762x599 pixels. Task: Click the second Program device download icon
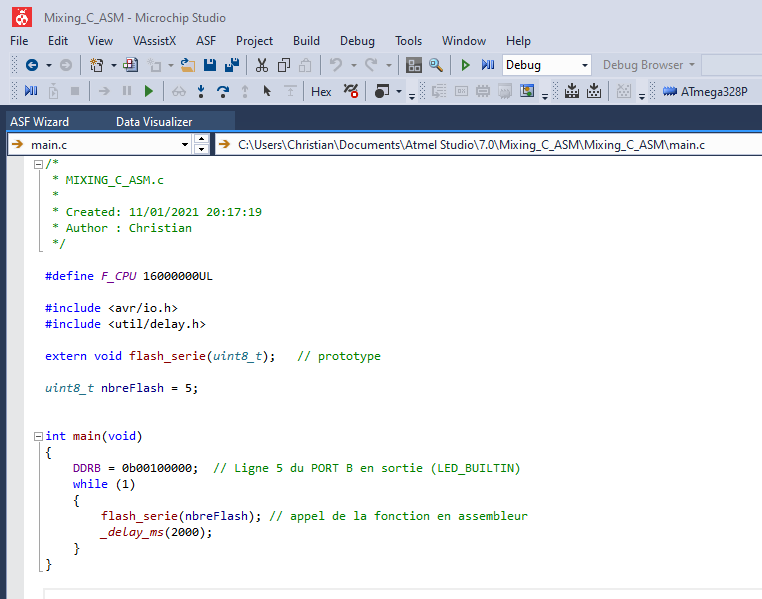pyautogui.click(x=593, y=91)
